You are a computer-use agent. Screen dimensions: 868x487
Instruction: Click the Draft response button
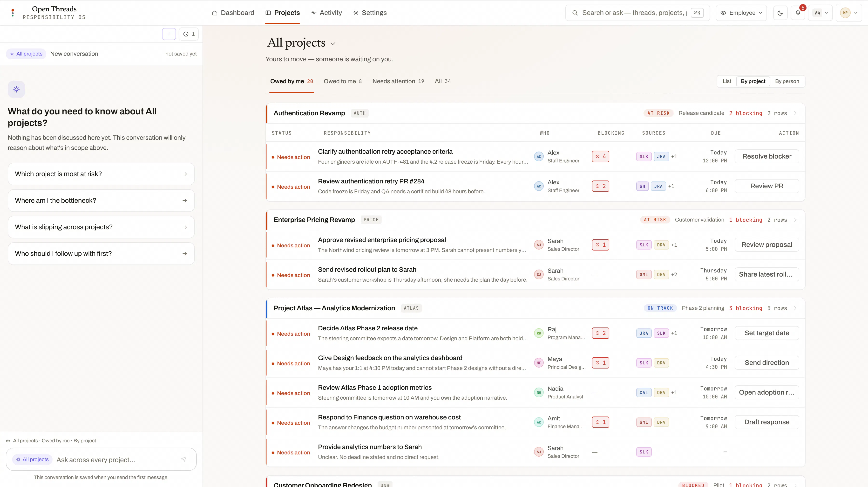click(x=766, y=422)
